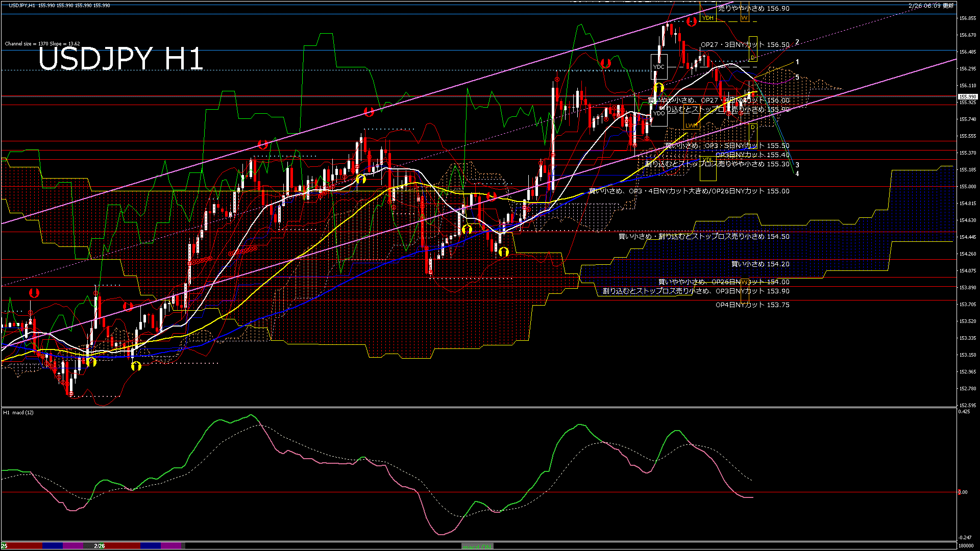The height and width of the screenshot is (551, 980).
Task: Toggle the YDH yellow level label visibility
Action: [x=707, y=17]
